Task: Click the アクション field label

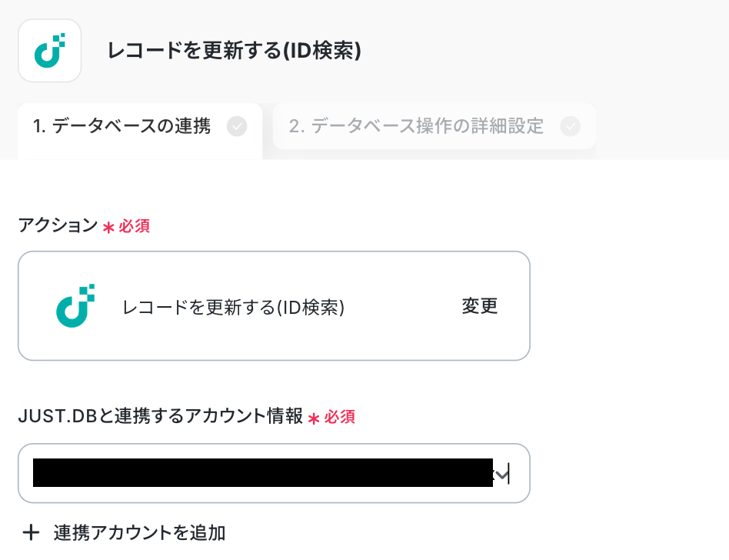Action: (58, 226)
